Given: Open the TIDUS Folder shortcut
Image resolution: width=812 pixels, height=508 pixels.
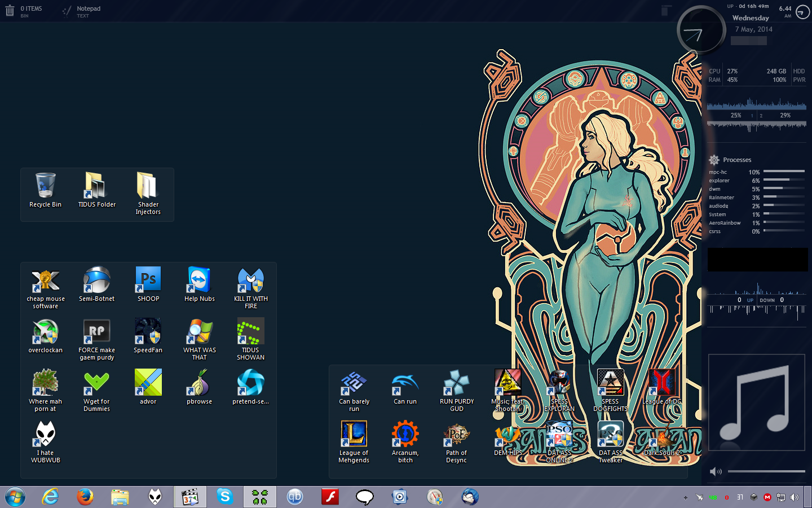Looking at the screenshot, I should point(97,191).
